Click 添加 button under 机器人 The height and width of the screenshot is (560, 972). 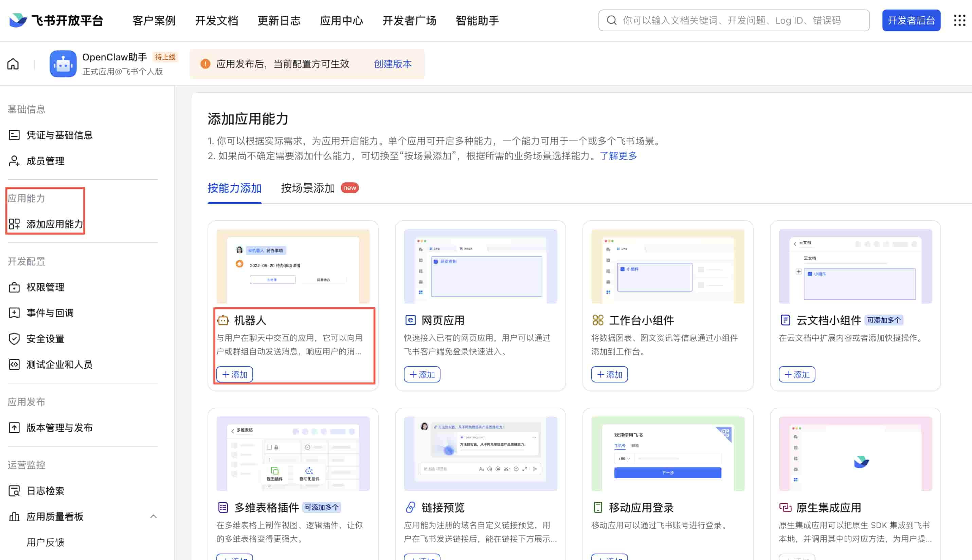coord(234,375)
